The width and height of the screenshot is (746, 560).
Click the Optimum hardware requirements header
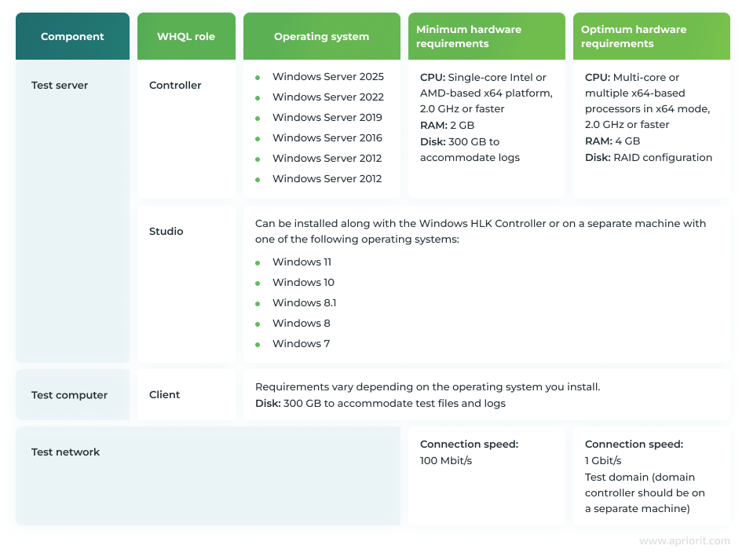point(634,36)
